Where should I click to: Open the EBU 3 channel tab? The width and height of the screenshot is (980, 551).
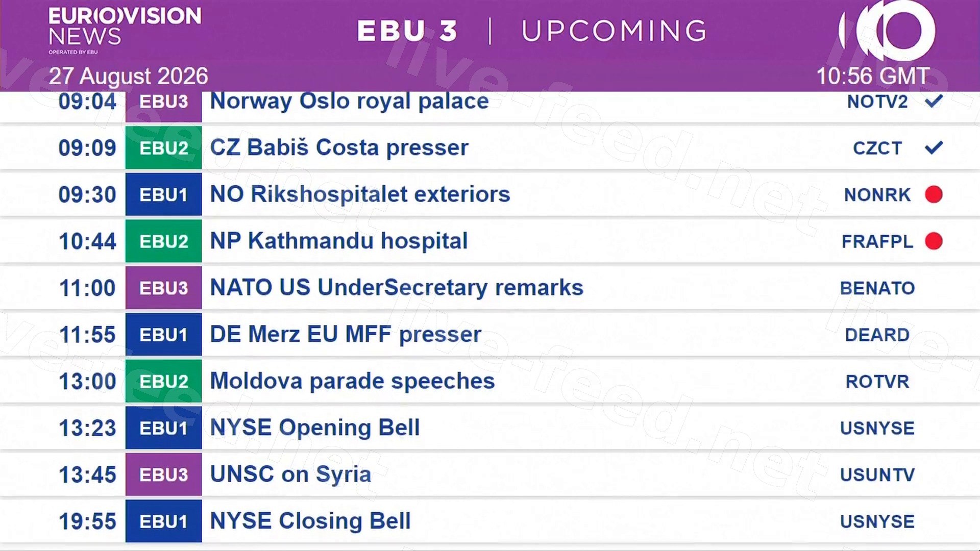point(407,31)
